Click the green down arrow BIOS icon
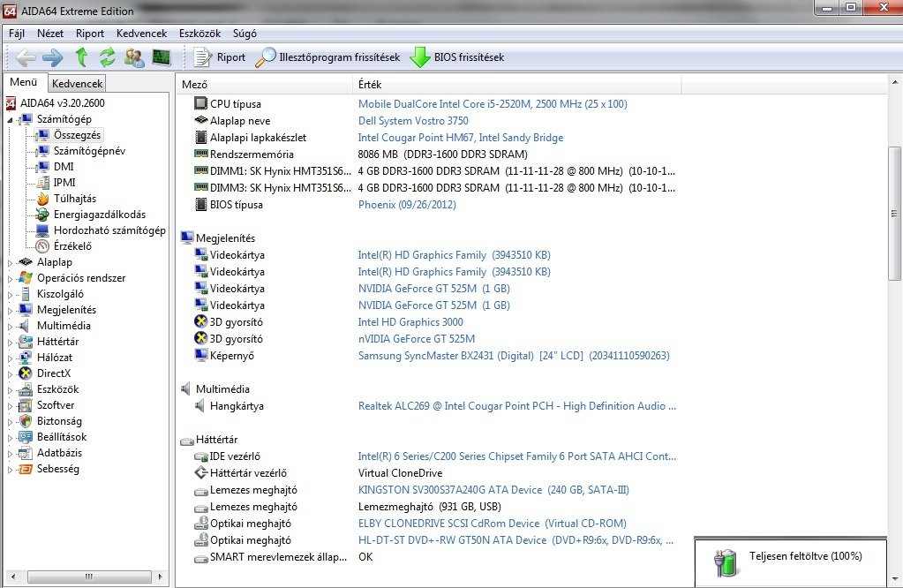Viewport: 903px width, 588px height. click(420, 57)
